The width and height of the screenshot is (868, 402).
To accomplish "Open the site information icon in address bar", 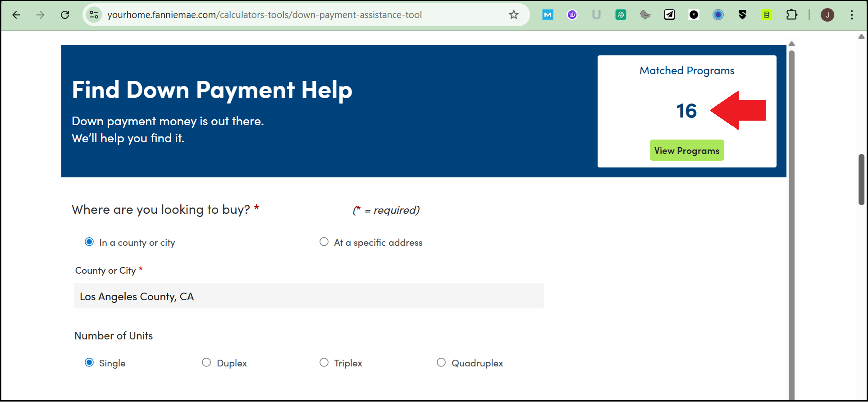I will [x=94, y=15].
